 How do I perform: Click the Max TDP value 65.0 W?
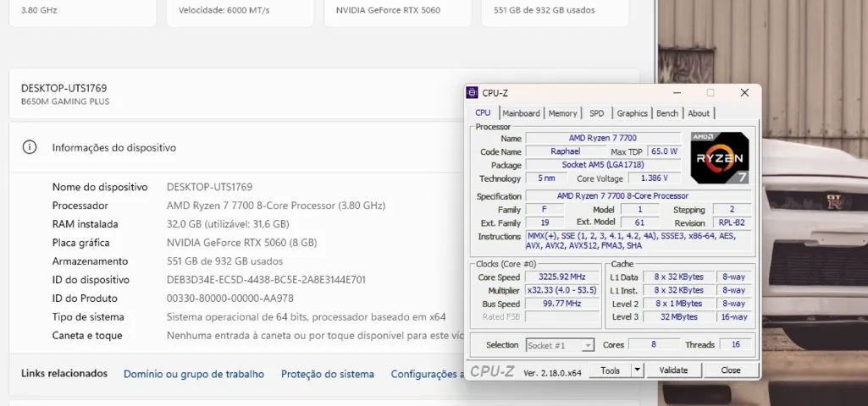tap(664, 151)
